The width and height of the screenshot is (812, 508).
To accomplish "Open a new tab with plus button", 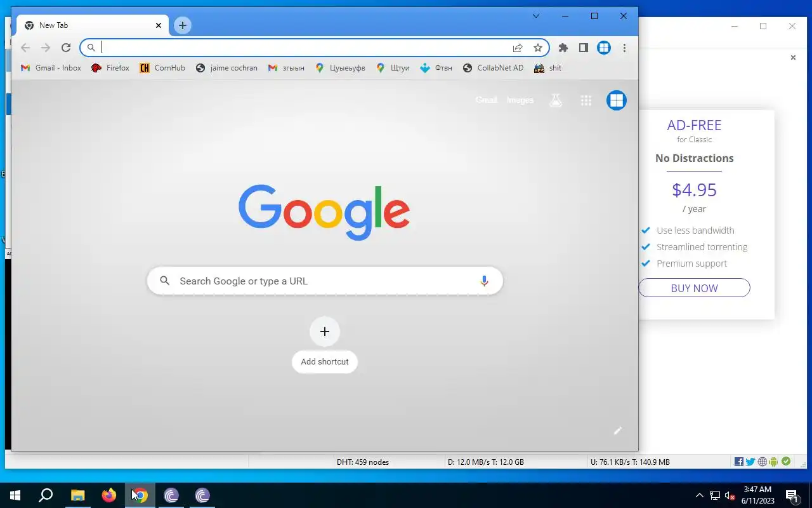I will pos(183,25).
